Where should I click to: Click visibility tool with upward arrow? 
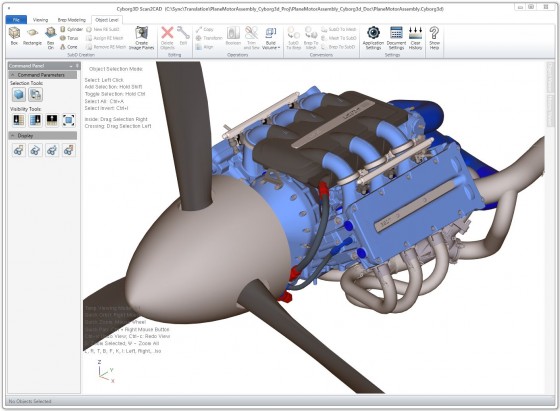[52, 120]
